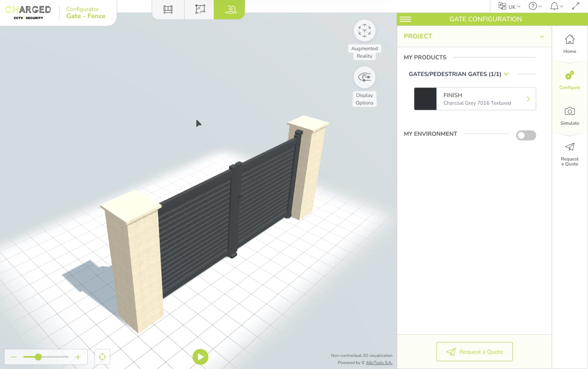
Task: Click the bottom Request a Quote button
Action: click(474, 352)
